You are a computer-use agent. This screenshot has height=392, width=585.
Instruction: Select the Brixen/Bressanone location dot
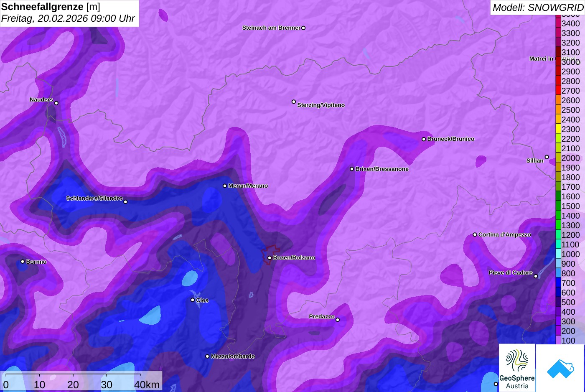tap(352, 169)
